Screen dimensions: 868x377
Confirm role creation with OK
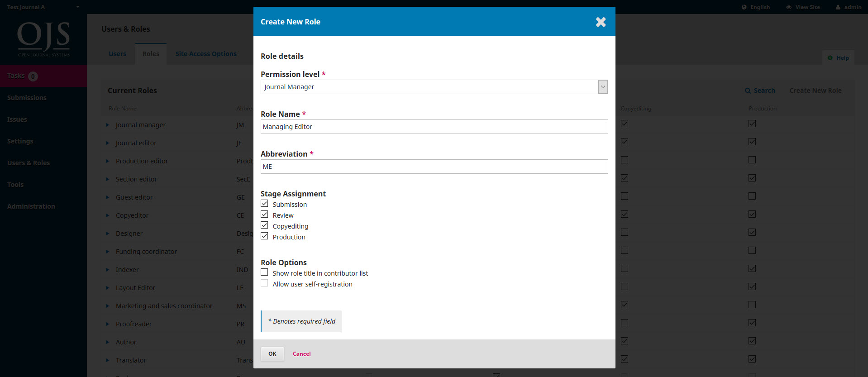[272, 353]
